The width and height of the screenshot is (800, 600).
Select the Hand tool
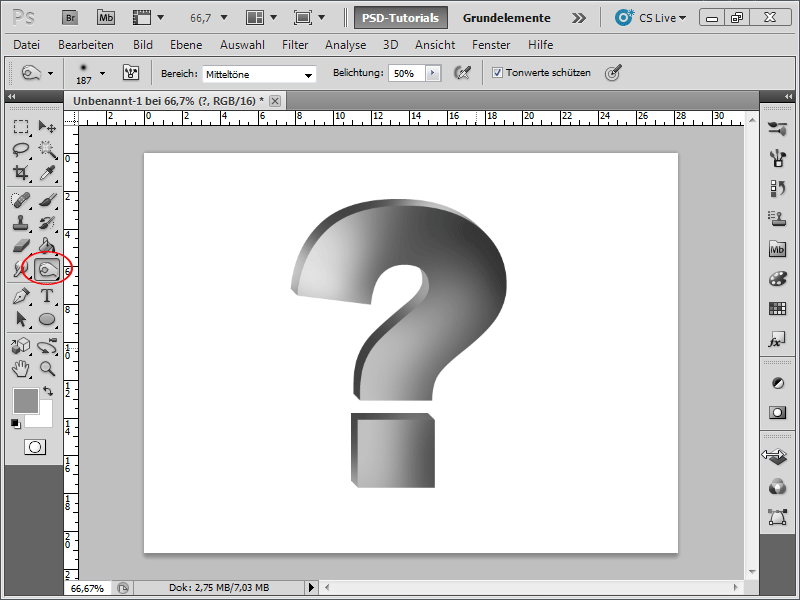(21, 369)
